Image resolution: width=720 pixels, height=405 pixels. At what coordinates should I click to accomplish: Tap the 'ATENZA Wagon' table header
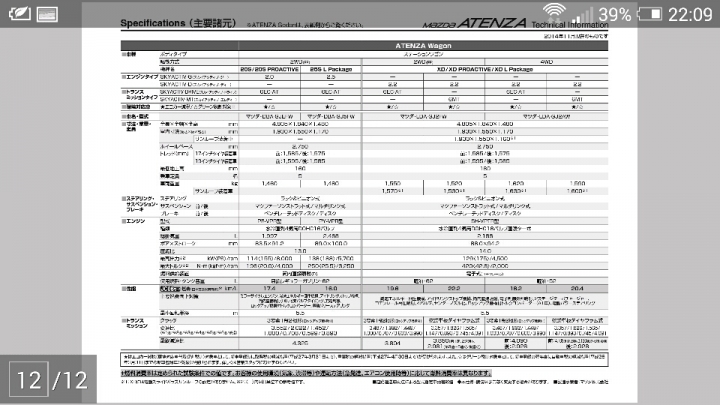(x=423, y=45)
